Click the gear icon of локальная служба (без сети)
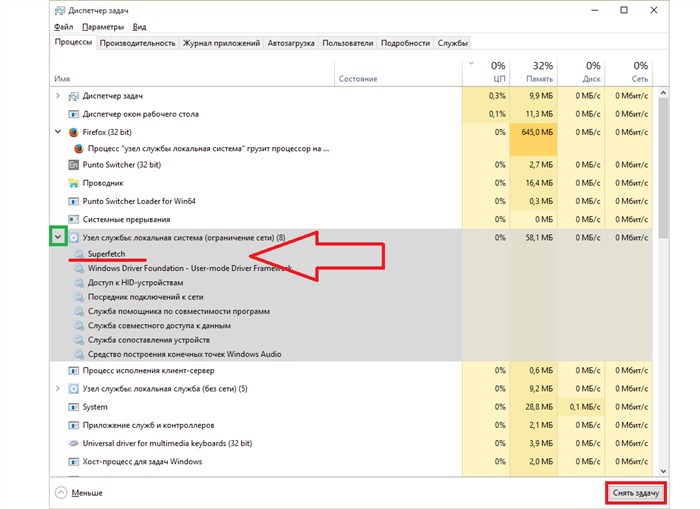 click(73, 389)
